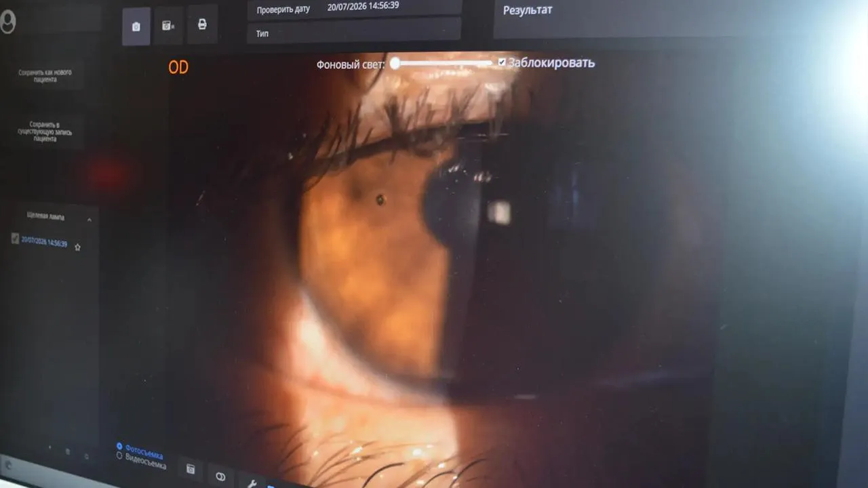Click Сохранить в существующую запись пациента button
The width and height of the screenshot is (868, 488).
coord(45,131)
